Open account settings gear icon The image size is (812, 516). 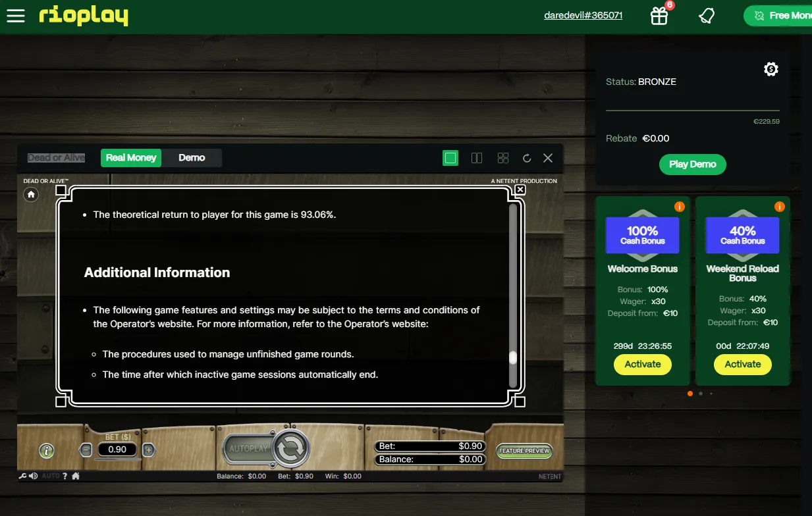coord(771,69)
